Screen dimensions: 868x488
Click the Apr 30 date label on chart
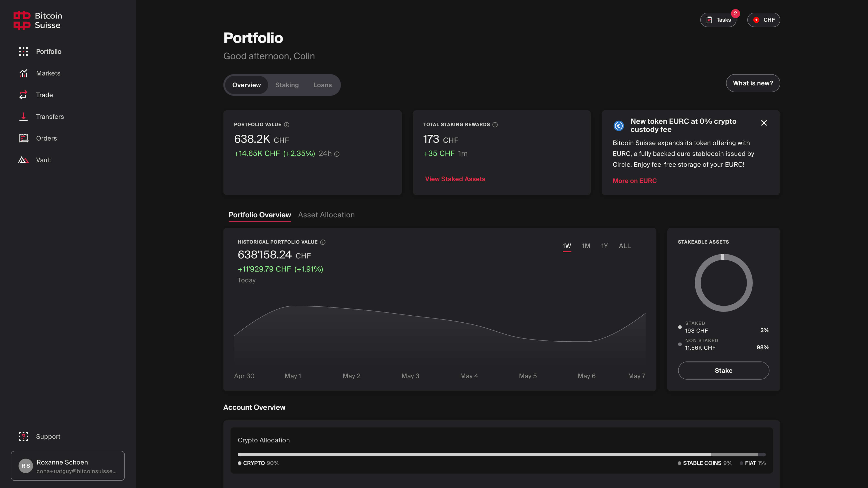244,376
